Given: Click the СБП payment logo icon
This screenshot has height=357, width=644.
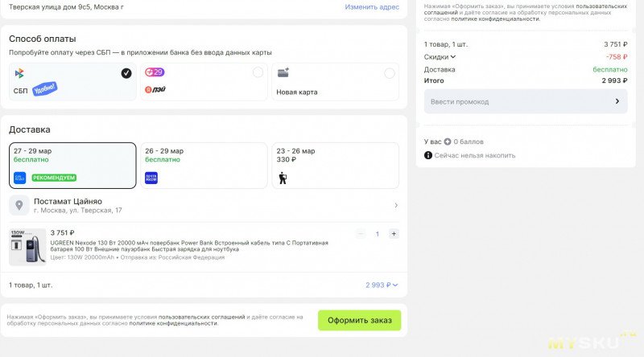Looking at the screenshot, I should 19,73.
